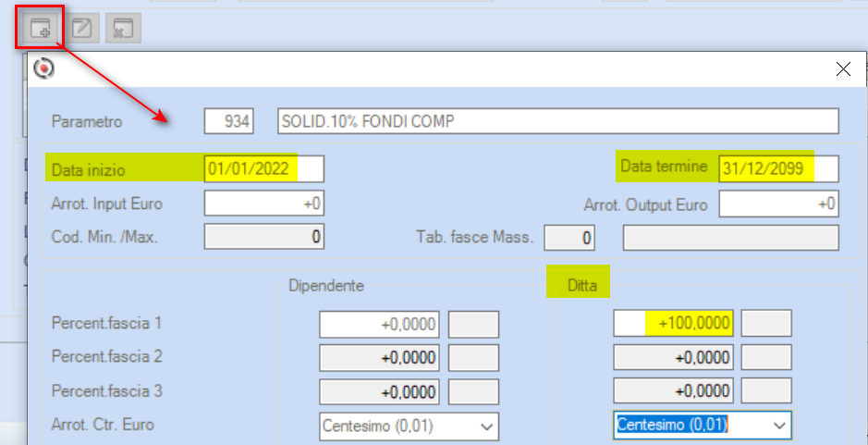
Task: Click the Percent.fascia 2 label
Action: tap(107, 356)
